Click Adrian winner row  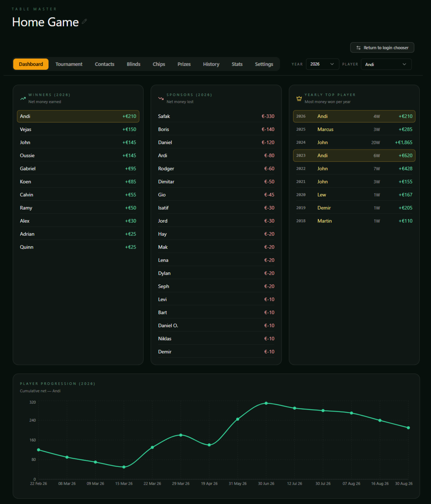click(x=78, y=234)
